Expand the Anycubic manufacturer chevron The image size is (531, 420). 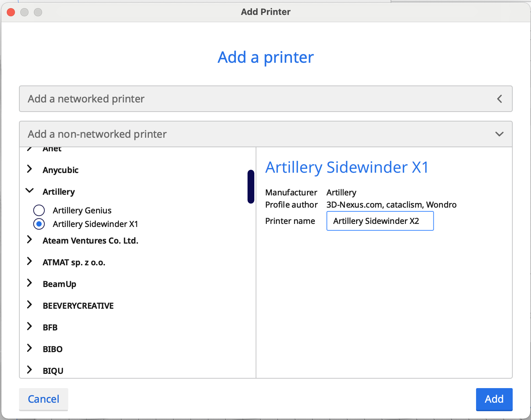click(x=29, y=169)
